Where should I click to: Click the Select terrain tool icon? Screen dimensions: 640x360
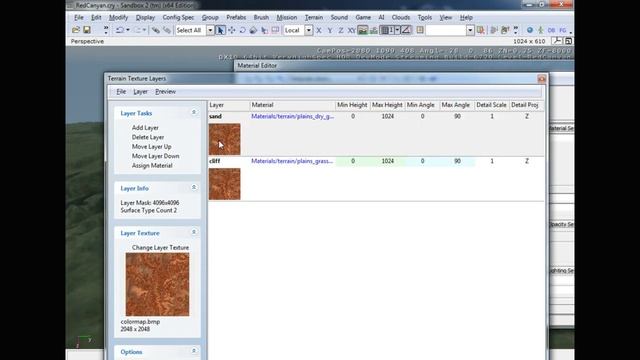(x=264, y=30)
